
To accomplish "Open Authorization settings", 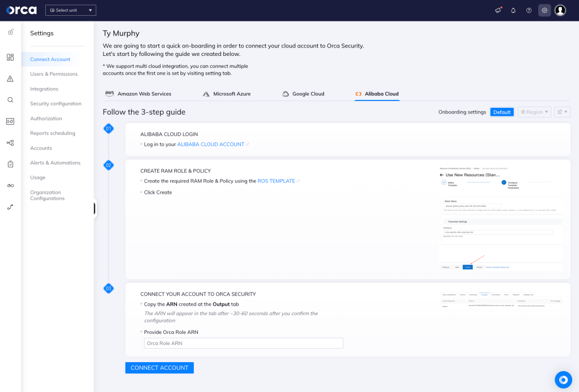I will 46,119.
